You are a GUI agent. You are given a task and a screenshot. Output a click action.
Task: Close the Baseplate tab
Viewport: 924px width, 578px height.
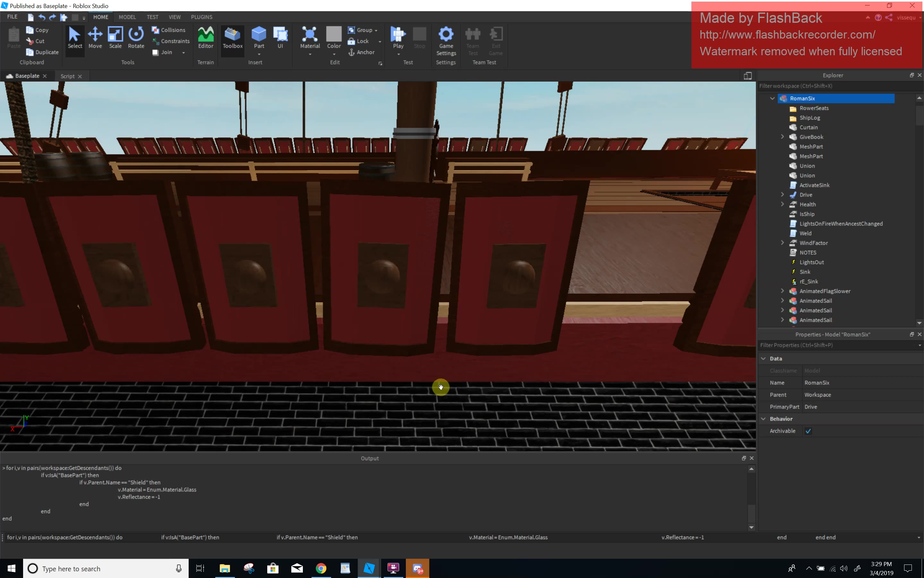click(45, 76)
